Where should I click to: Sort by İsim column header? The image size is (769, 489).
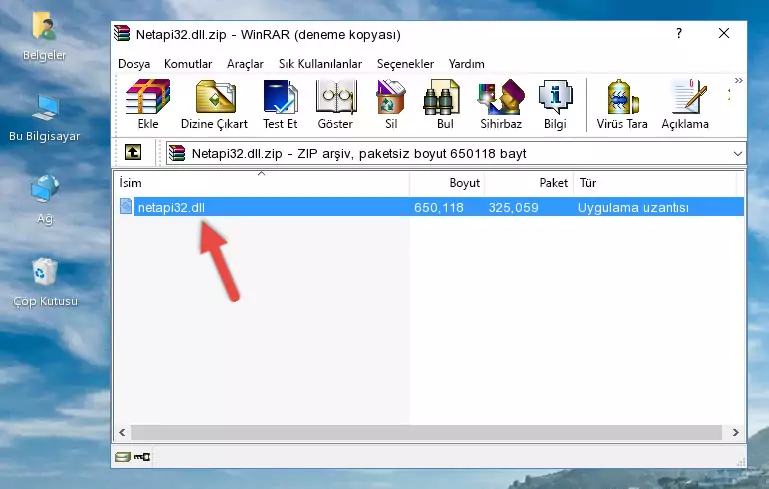coord(262,182)
